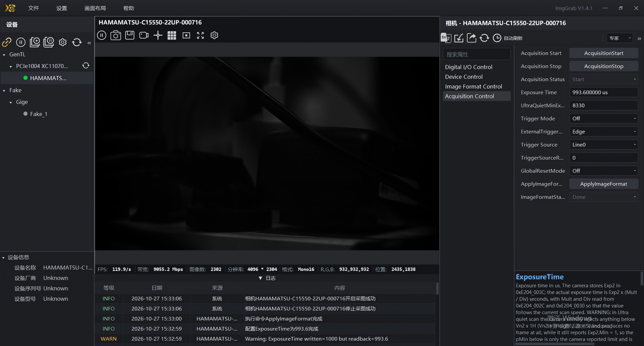The image size is (644, 346).
Task: Click the AcquisitionStart button
Action: pos(604,53)
